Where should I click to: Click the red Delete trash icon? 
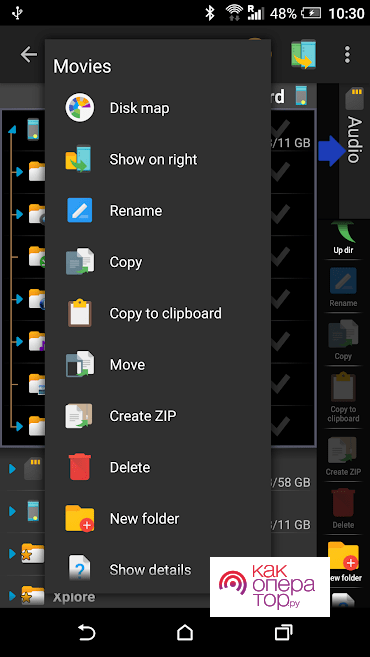click(80, 467)
